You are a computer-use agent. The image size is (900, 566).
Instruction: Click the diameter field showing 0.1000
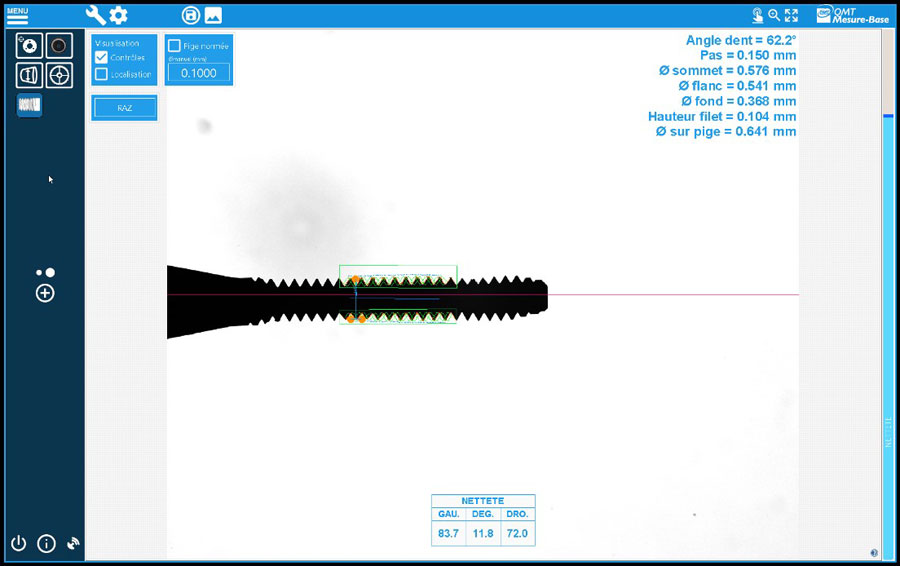[199, 73]
